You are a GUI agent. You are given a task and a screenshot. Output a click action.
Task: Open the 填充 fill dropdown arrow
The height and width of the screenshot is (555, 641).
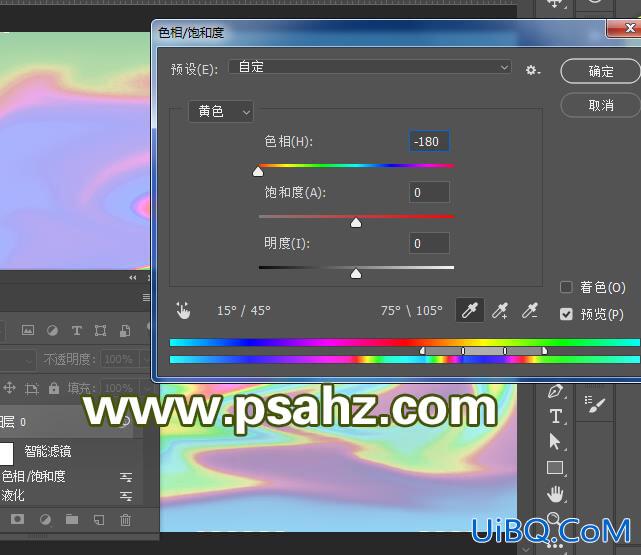pyautogui.click(x=145, y=387)
